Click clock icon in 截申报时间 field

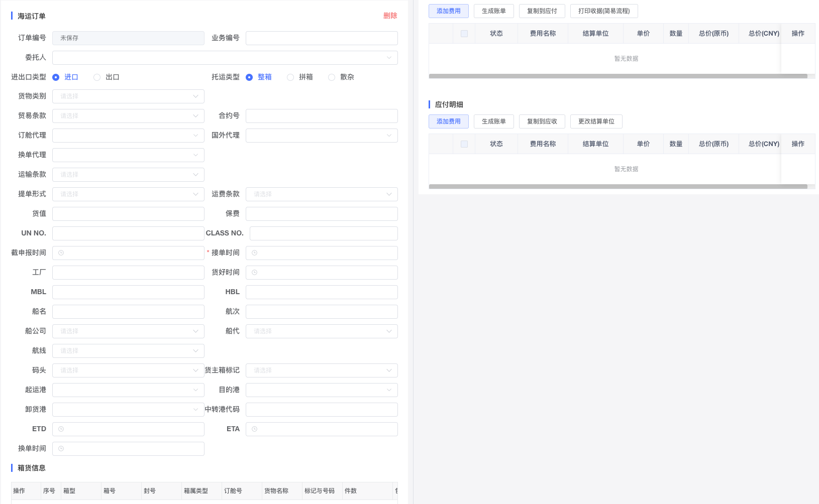click(61, 253)
